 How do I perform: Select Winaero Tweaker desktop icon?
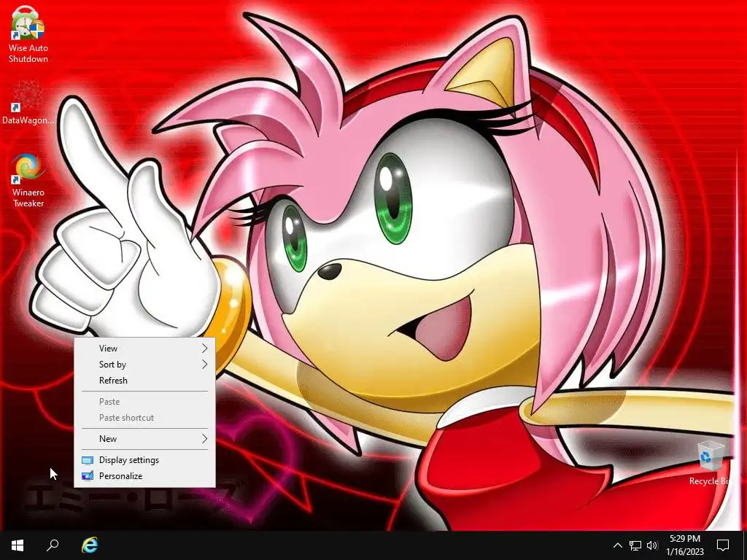pos(28,180)
